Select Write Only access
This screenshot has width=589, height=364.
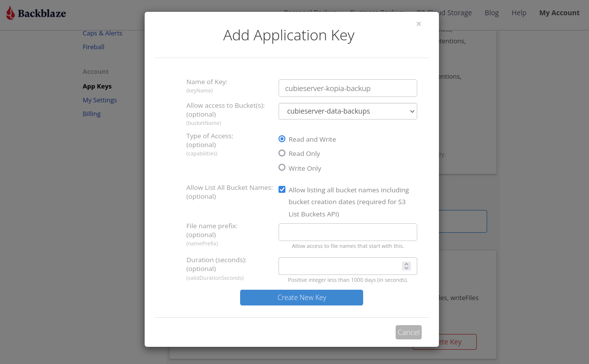[282, 167]
